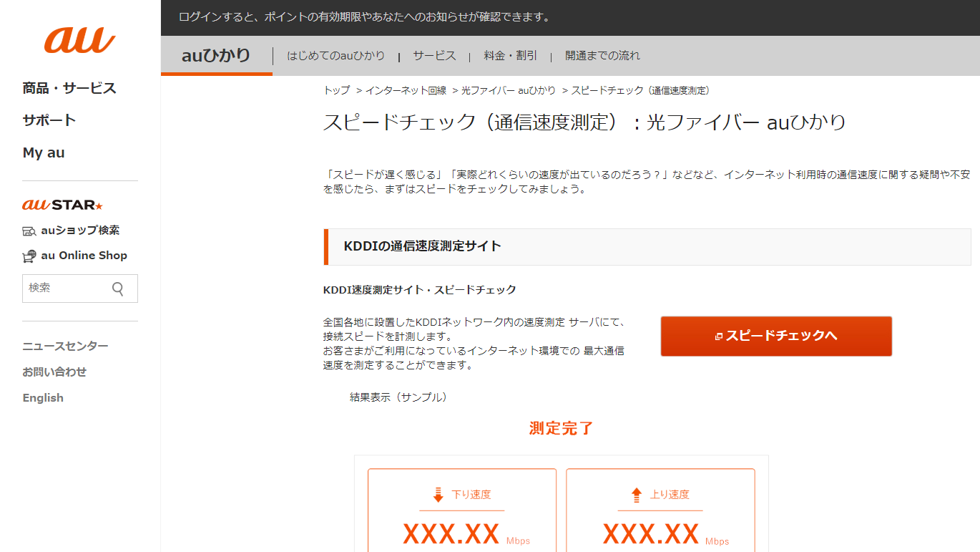Switch site to English
Screen dimensions: 980x552
pyautogui.click(x=43, y=398)
